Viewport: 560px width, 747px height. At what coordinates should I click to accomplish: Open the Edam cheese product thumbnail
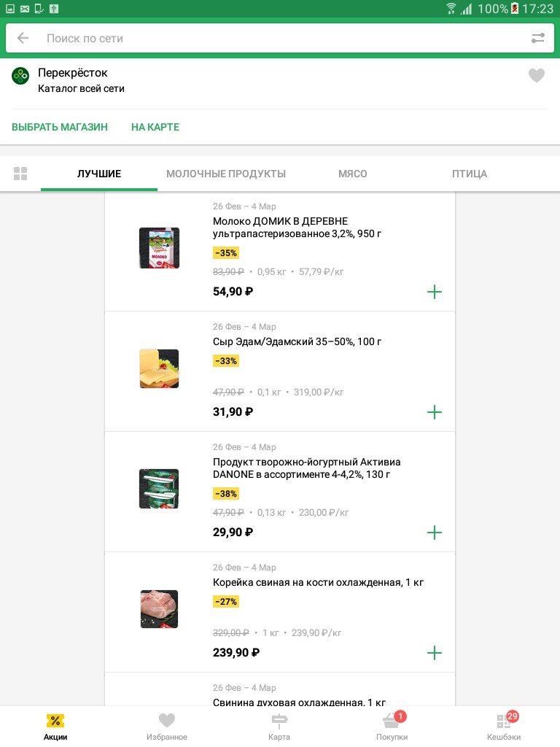click(159, 368)
